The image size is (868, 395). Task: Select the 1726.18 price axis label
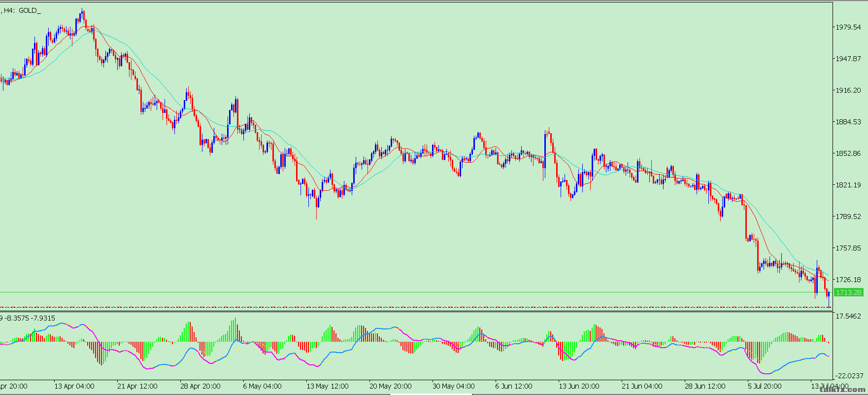[849, 280]
